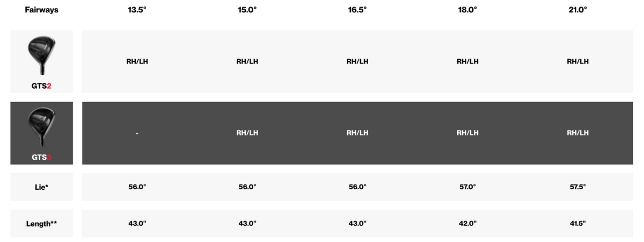Screen dimensions: 644x242
Task: Click the 18.0° loft column header
Action: click(467, 10)
